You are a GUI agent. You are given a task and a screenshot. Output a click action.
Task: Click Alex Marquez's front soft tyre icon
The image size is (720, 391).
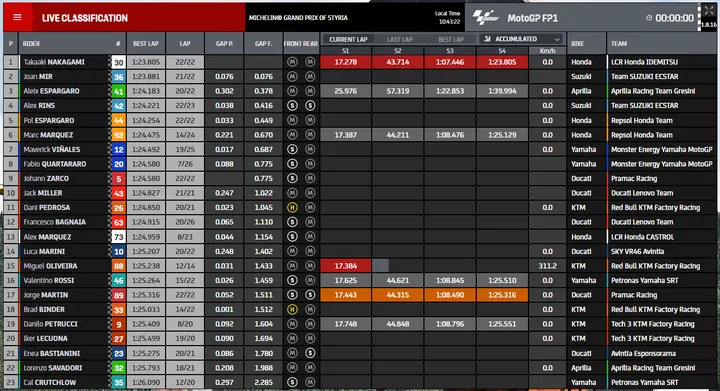click(292, 236)
